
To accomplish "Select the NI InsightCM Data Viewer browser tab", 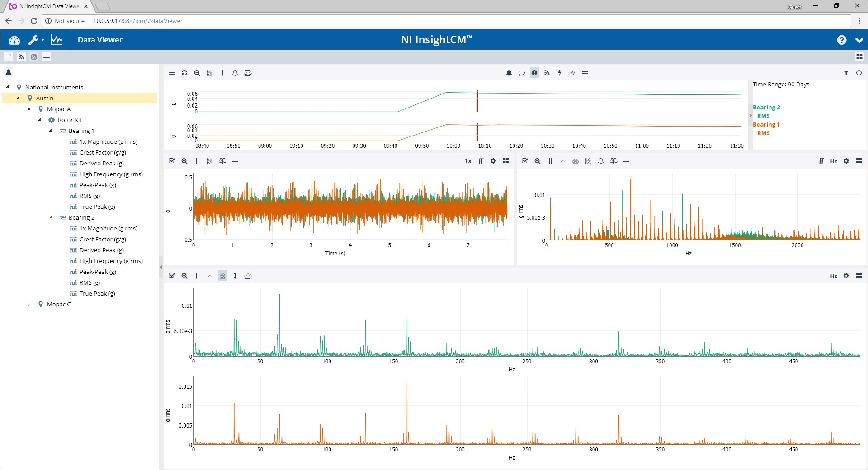I will tap(45, 6).
